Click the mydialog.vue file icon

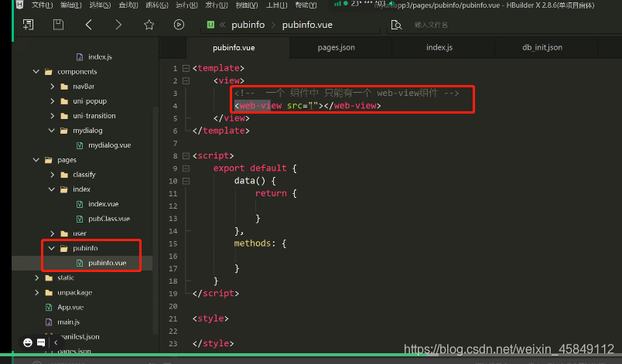pos(80,145)
